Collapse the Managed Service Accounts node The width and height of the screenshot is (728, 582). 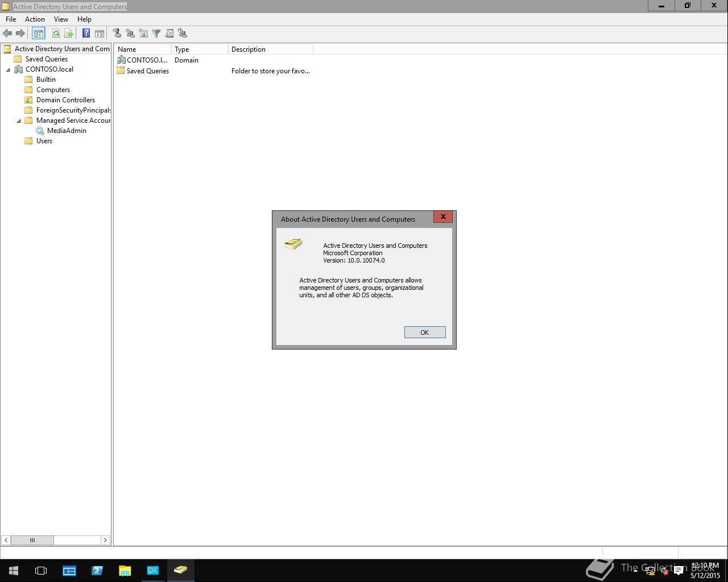click(18, 120)
